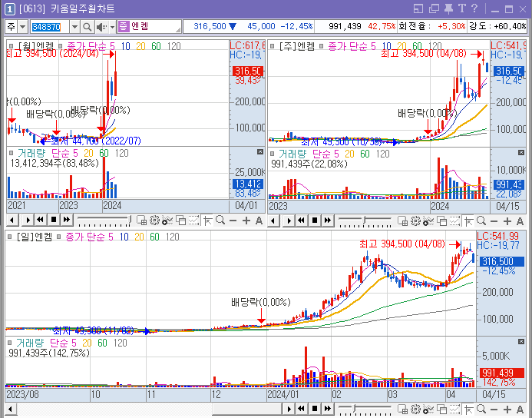Click the stock search magnifier icon

[x=88, y=27]
